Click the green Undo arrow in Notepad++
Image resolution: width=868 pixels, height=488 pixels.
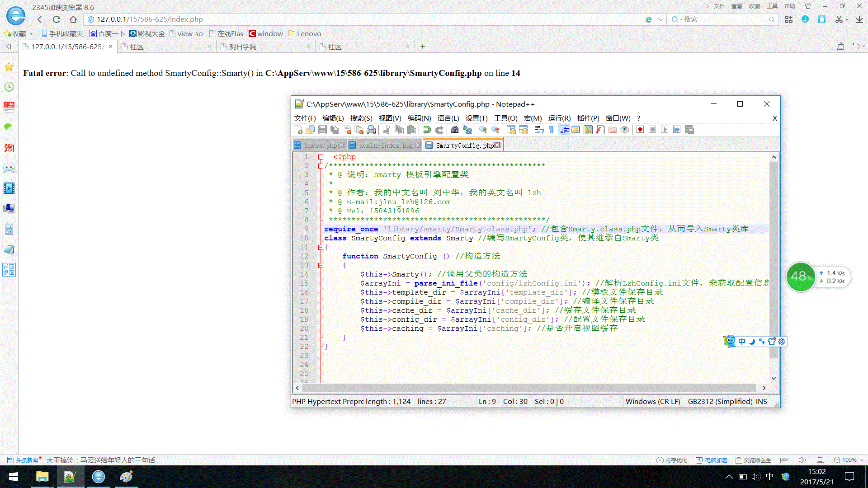click(427, 130)
